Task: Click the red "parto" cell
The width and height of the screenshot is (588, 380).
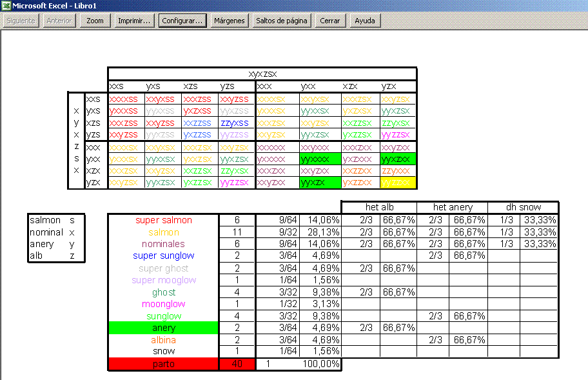Action: (x=163, y=364)
